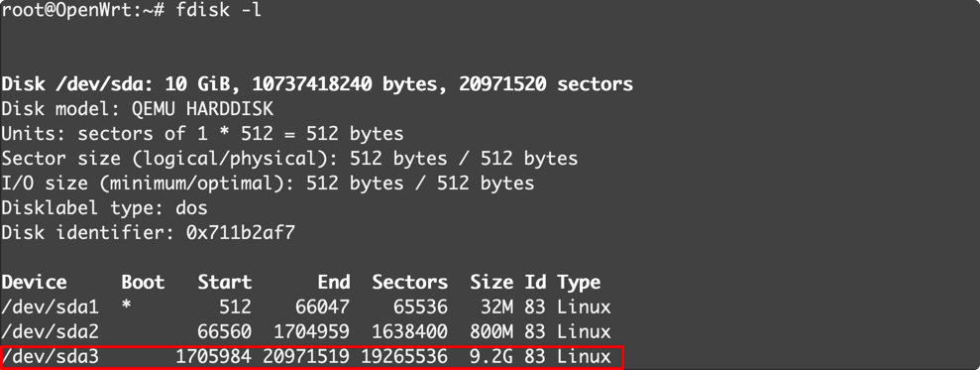The height and width of the screenshot is (370, 980).
Task: Click the Boot column header
Action: click(143, 283)
